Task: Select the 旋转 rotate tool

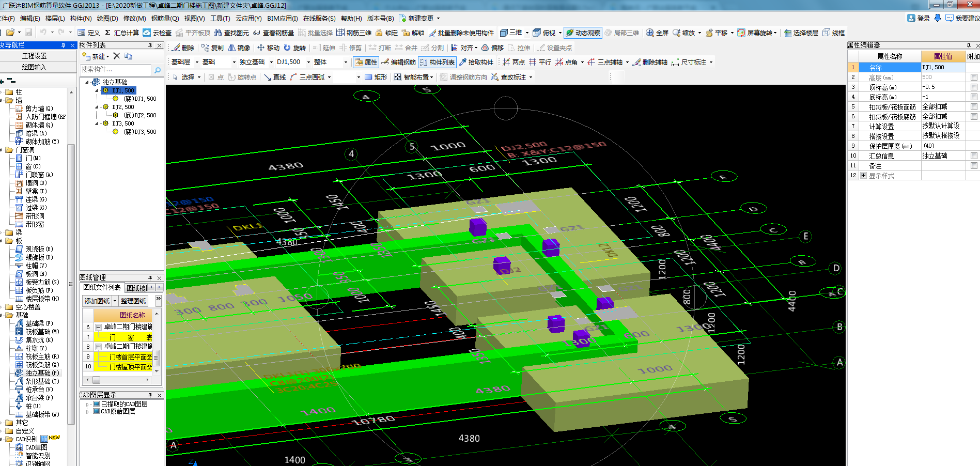Action: (295, 48)
